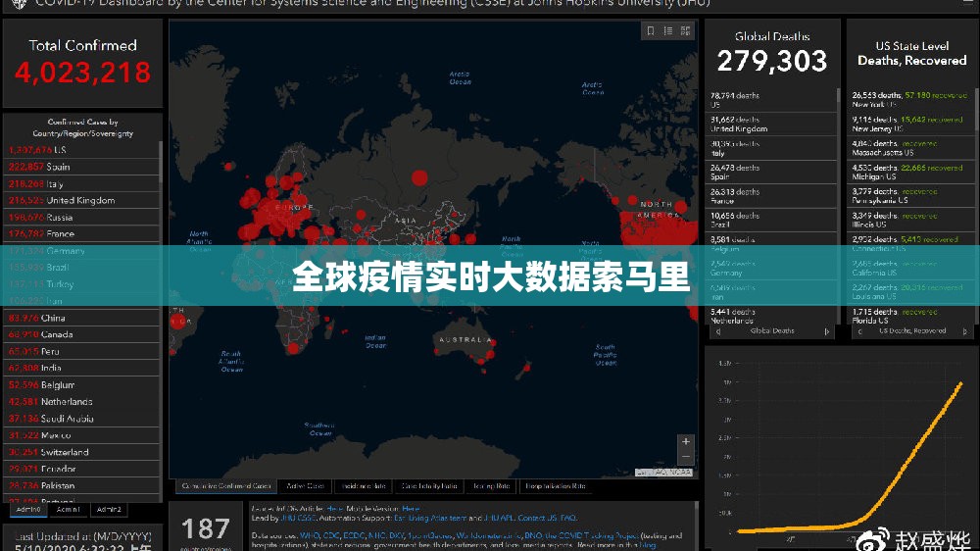Select the Admin0 tab
The image size is (980, 551).
click(x=28, y=510)
